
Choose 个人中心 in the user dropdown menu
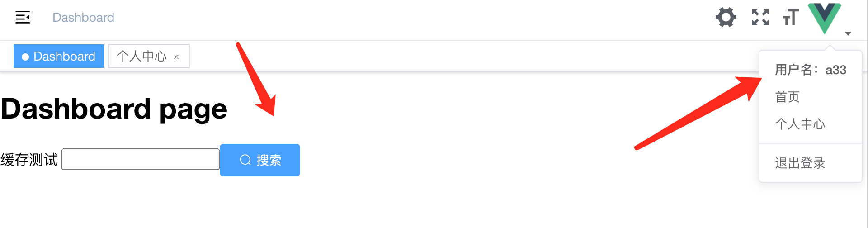pos(800,124)
